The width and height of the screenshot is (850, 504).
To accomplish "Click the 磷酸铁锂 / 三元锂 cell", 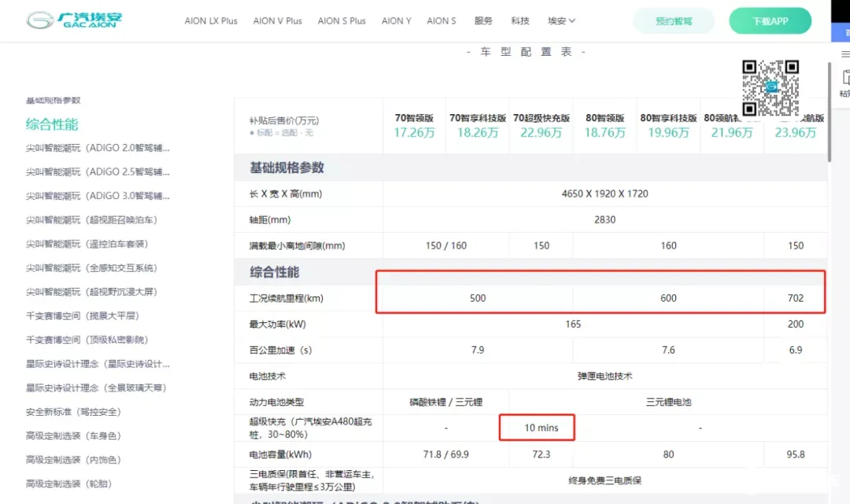I will click(x=446, y=403).
